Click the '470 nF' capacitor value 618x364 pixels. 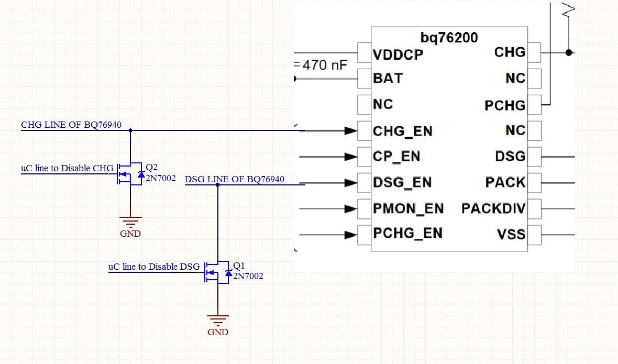pyautogui.click(x=325, y=65)
